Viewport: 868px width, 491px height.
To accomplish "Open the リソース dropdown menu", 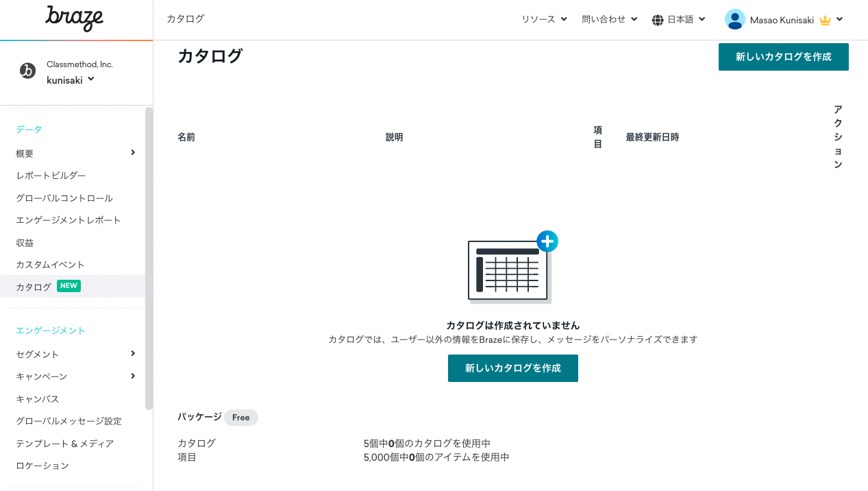I will coord(544,19).
